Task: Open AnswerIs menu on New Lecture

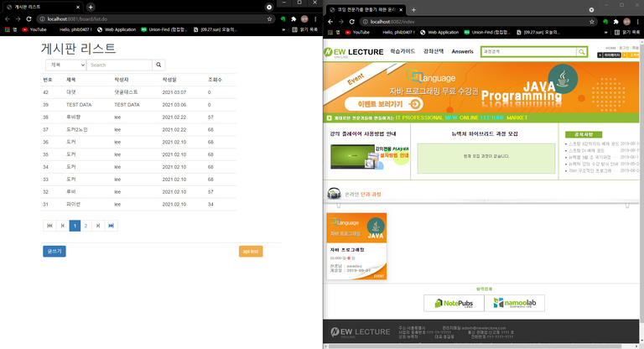Action: pyautogui.click(x=463, y=51)
